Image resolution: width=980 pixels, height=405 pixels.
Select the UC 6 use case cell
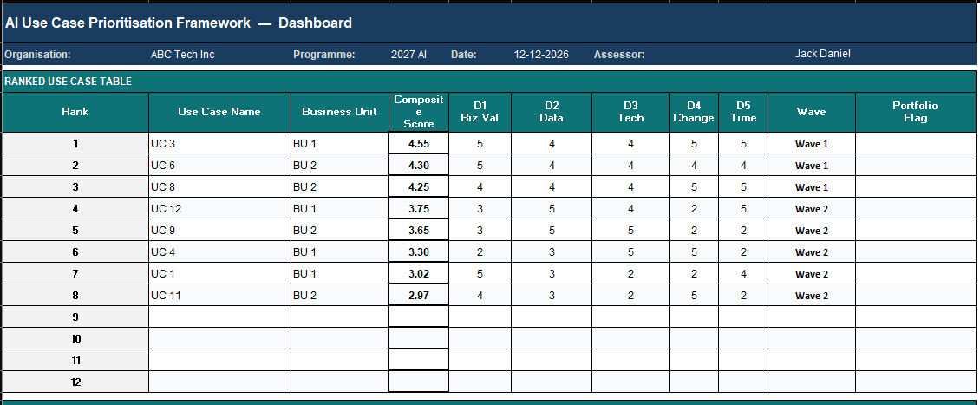pos(219,166)
